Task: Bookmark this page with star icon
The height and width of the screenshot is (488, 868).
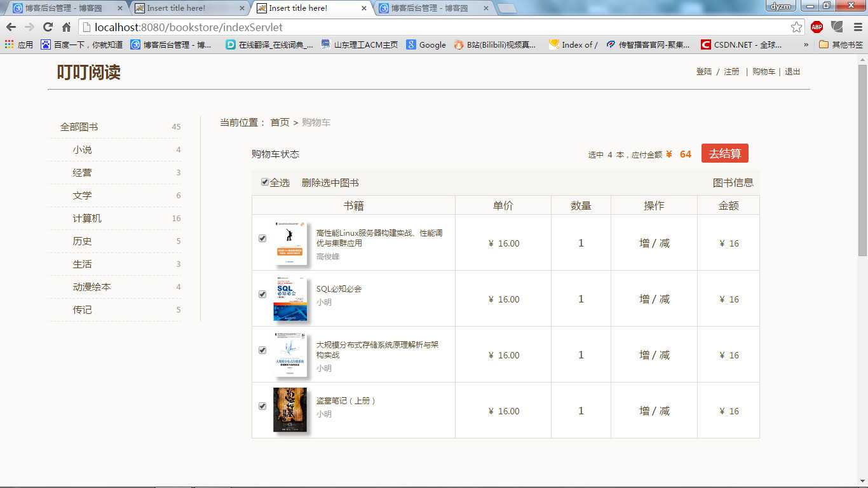Action: click(796, 27)
